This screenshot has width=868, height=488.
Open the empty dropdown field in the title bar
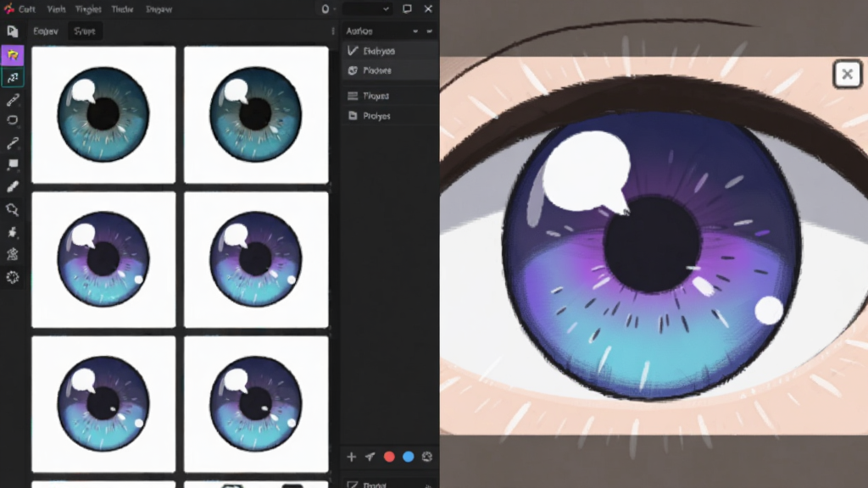pos(368,8)
